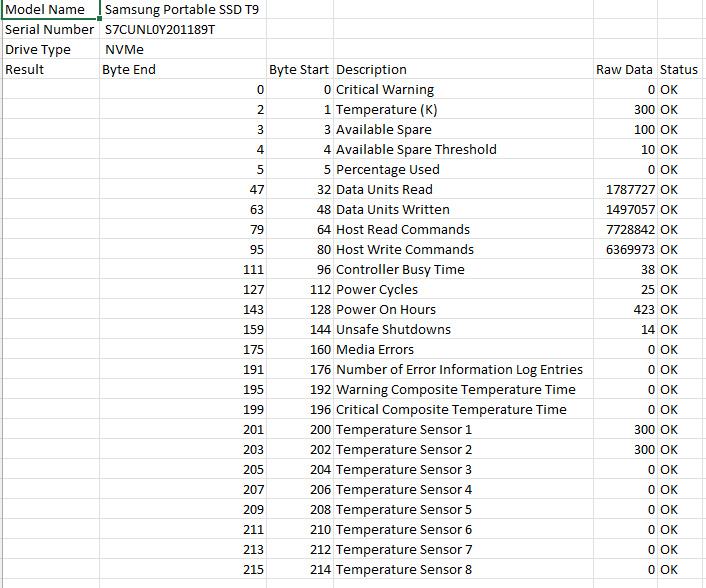This screenshot has width=706, height=588.
Task: Click the 'Temperature Sensor 8' cell
Action: point(463,569)
